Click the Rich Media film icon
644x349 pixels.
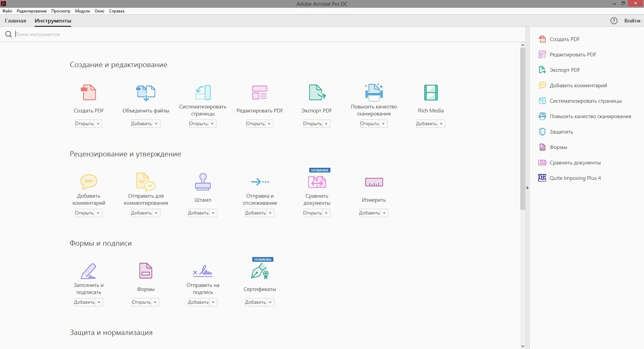pos(431,92)
